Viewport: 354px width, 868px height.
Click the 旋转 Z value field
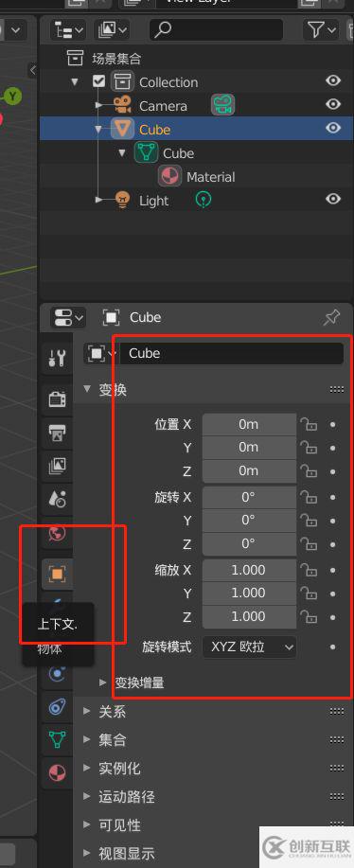249,544
